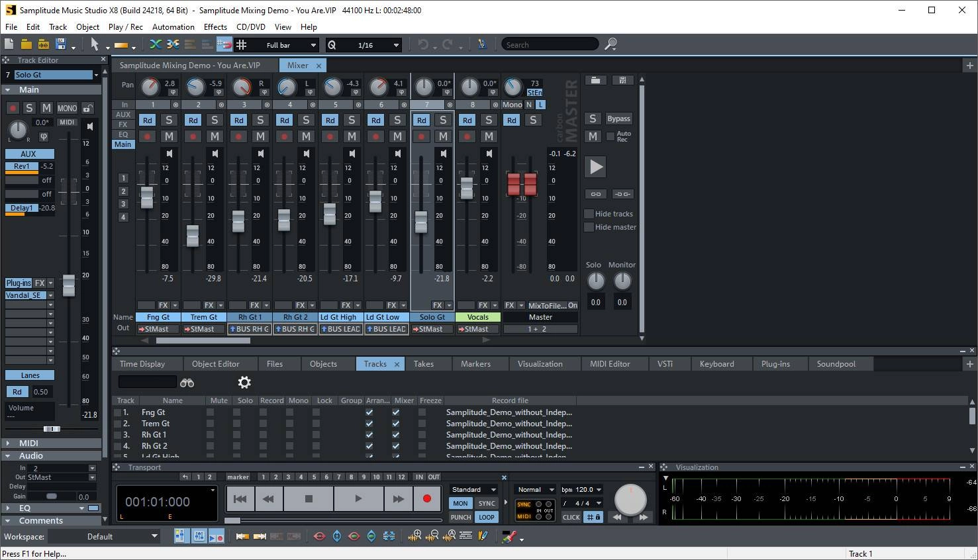Open the Standard mode dropdown in Transport
Screen dimensions: 978x560
tap(474, 490)
